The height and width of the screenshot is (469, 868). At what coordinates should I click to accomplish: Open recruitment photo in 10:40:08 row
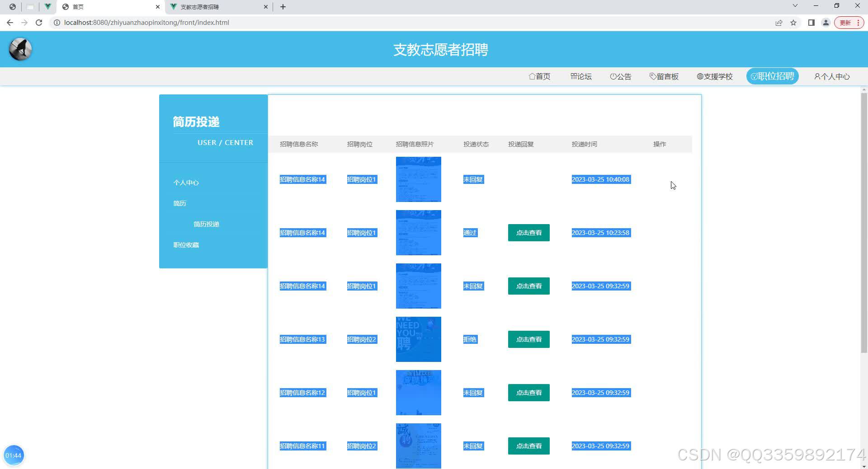(x=419, y=179)
